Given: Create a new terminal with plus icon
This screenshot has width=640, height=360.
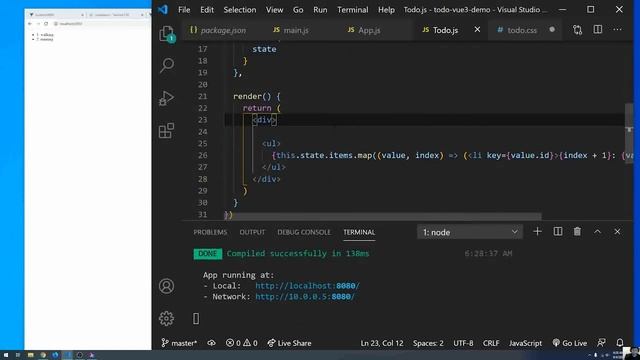Looking at the screenshot, I should click(x=537, y=232).
